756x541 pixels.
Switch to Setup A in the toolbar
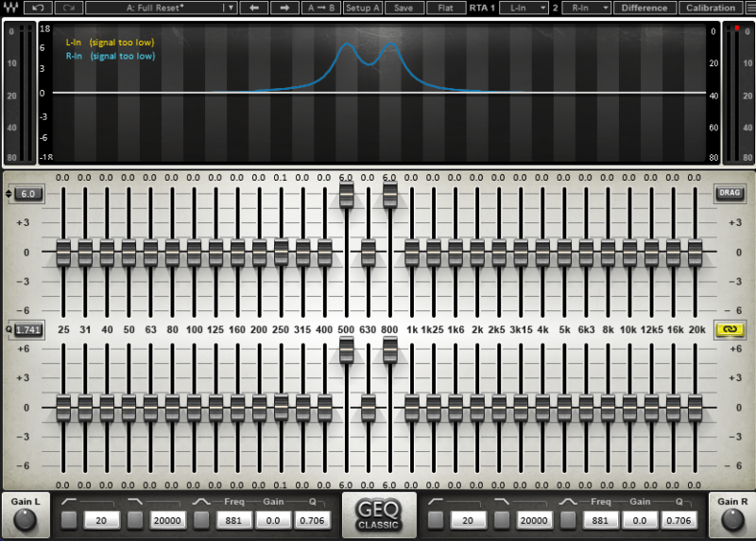[x=363, y=8]
